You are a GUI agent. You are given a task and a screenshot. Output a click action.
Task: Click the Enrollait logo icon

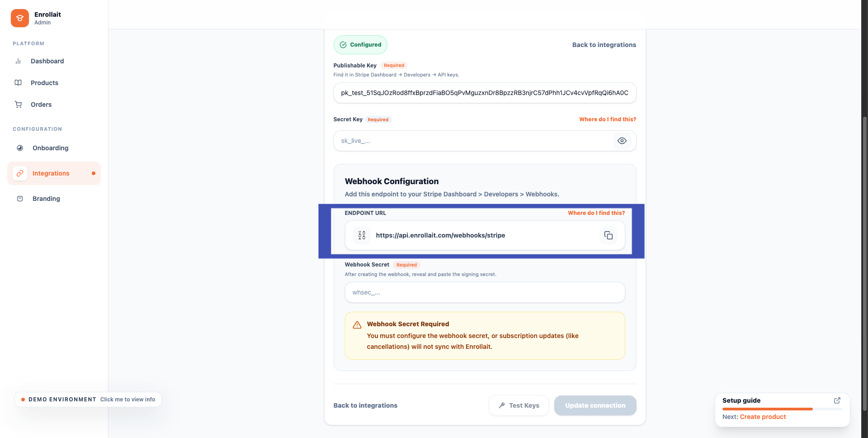coord(19,18)
